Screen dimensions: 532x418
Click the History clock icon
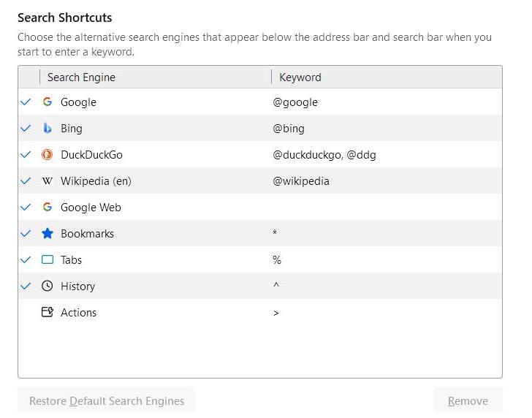(47, 286)
